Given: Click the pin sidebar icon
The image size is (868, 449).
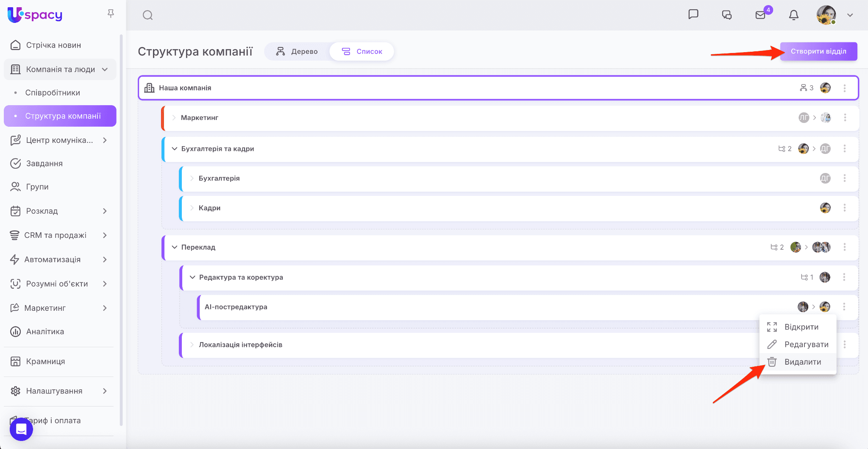Looking at the screenshot, I should pos(111,14).
